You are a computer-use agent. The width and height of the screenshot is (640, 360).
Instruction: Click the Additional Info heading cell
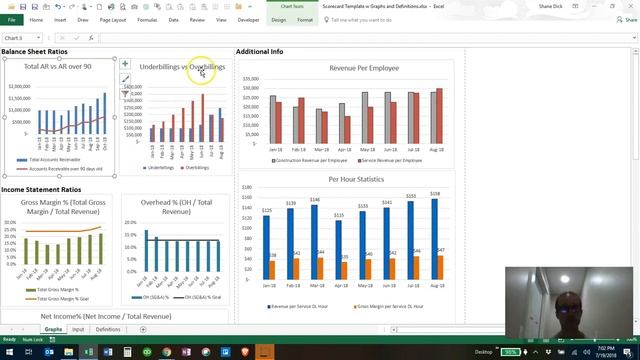coord(260,52)
